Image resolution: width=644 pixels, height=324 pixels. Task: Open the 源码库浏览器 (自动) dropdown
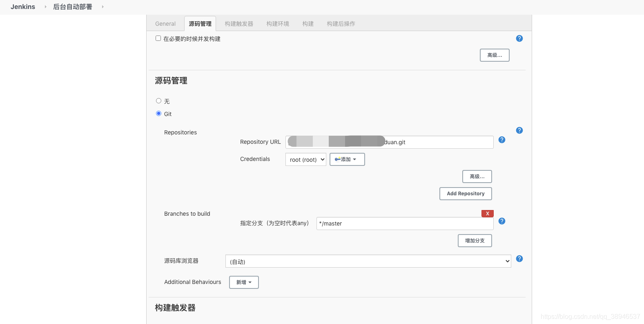(368, 261)
